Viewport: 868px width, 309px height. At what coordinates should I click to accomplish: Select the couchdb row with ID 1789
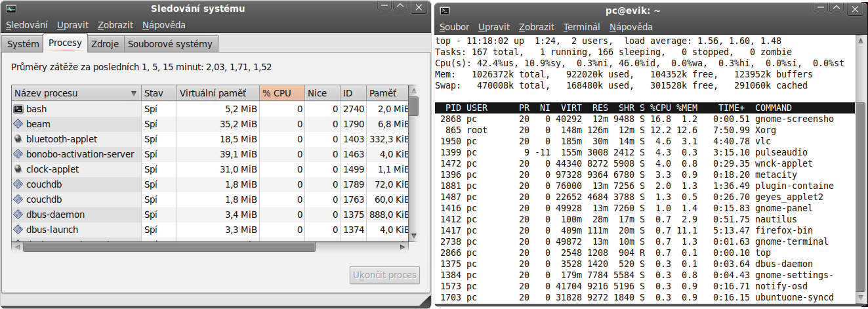(210, 184)
